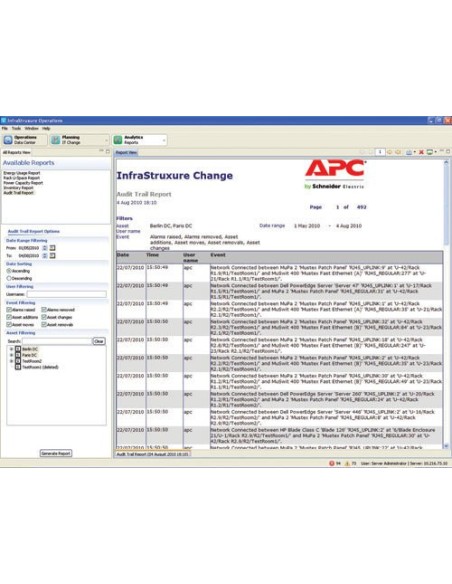Click the Generate Report button

tap(56, 453)
